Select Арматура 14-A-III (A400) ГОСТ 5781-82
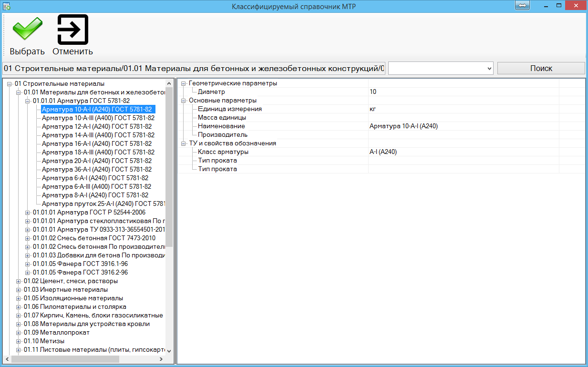Image resolution: width=588 pixels, height=367 pixels. click(x=98, y=135)
